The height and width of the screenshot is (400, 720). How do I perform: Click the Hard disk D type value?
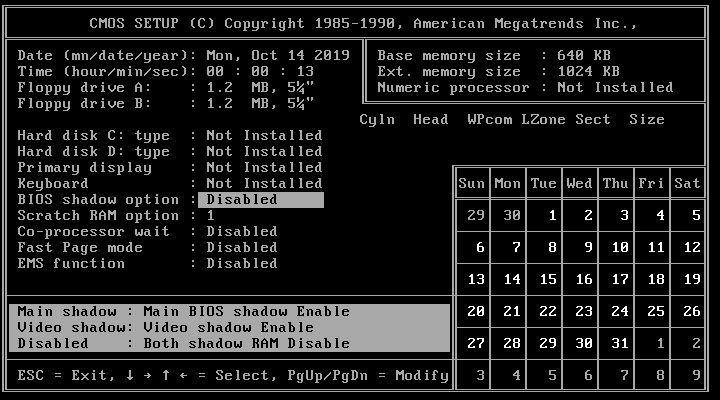[264, 151]
